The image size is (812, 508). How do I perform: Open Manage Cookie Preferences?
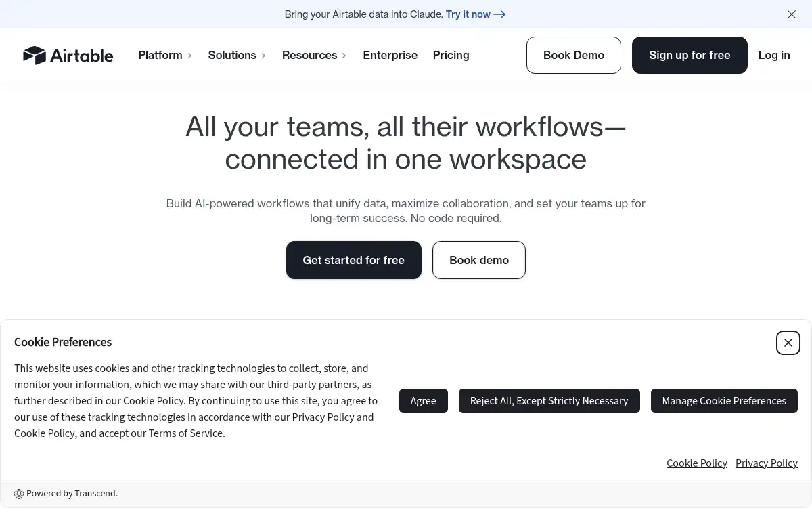724,401
